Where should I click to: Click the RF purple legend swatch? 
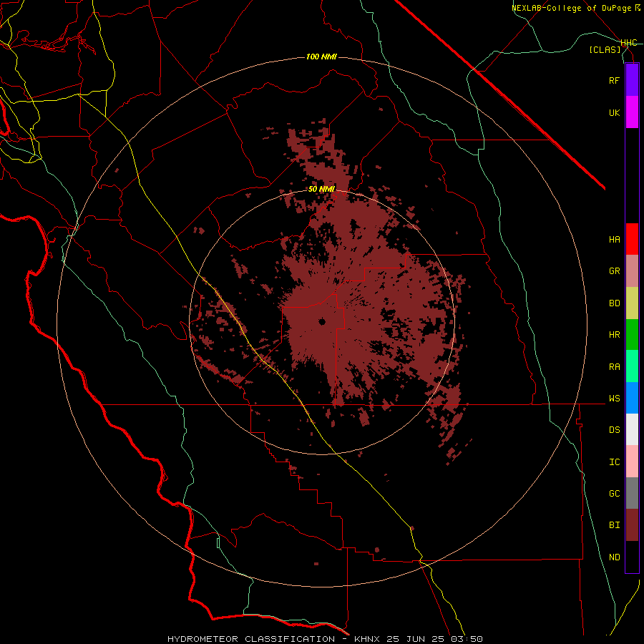[632, 80]
